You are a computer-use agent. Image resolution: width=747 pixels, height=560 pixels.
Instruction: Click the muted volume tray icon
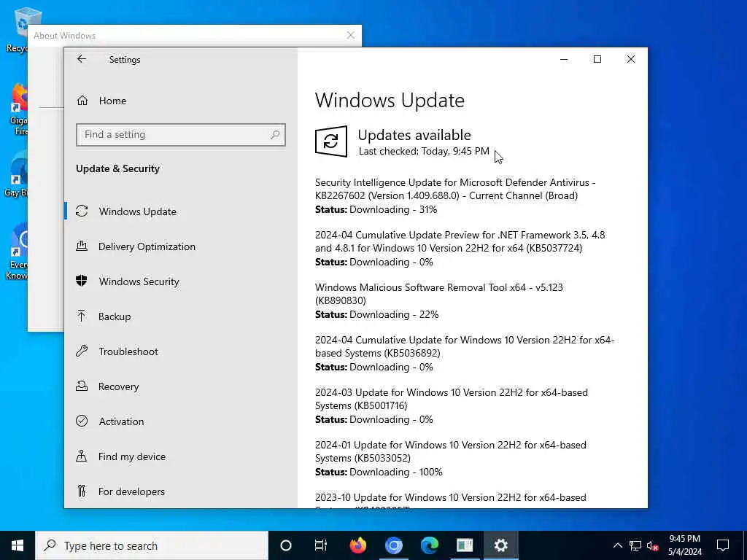(x=652, y=545)
